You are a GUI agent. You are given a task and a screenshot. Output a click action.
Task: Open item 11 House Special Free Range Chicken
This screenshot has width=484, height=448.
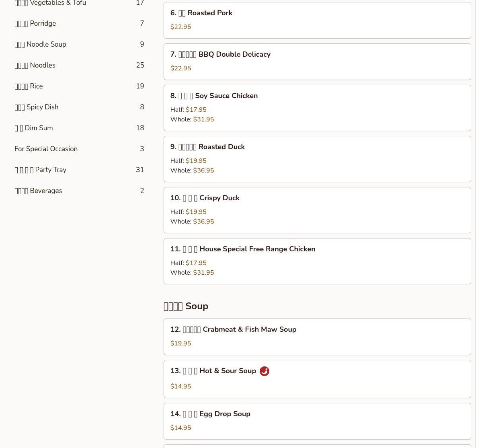tap(317, 261)
